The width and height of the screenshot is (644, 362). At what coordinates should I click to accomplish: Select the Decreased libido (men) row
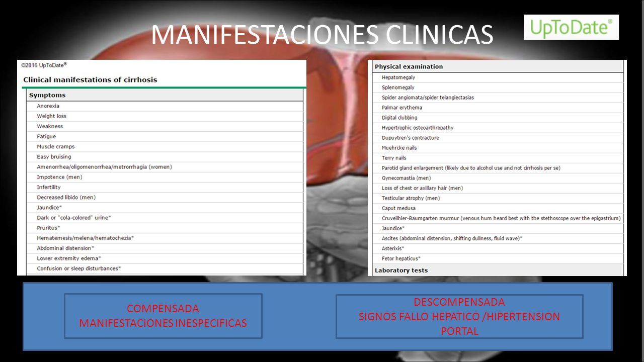[165, 197]
